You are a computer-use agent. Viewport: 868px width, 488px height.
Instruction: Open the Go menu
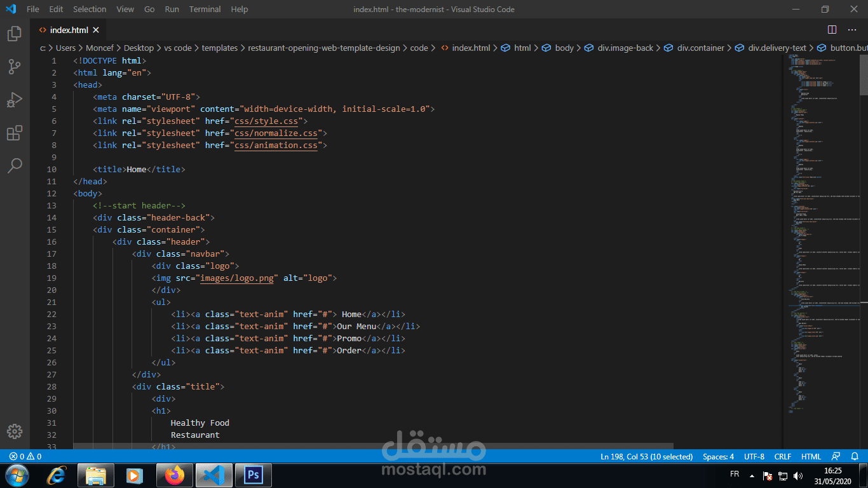coord(149,9)
